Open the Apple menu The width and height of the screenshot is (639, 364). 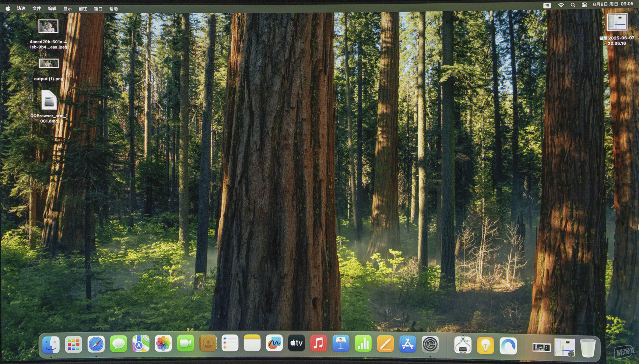[x=8, y=8]
